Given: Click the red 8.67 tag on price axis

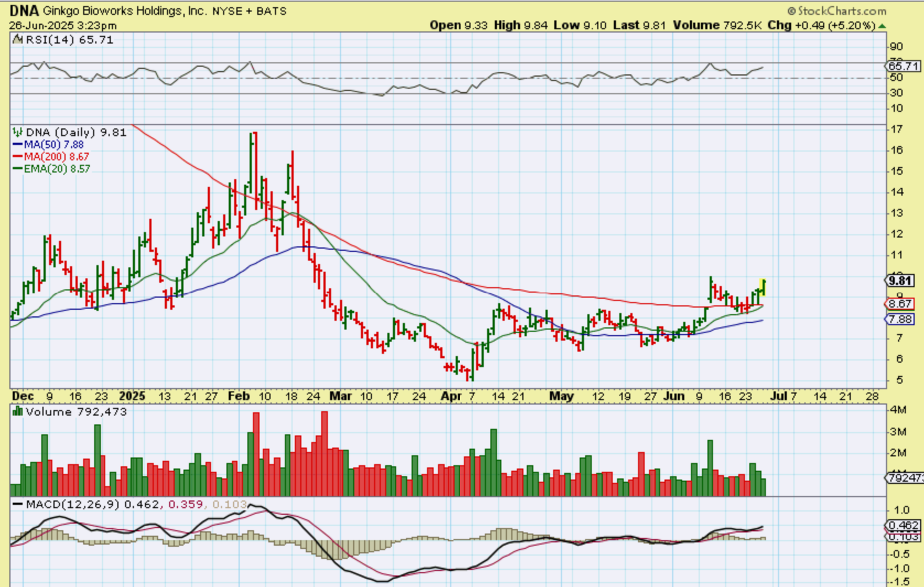Looking at the screenshot, I should (900, 304).
